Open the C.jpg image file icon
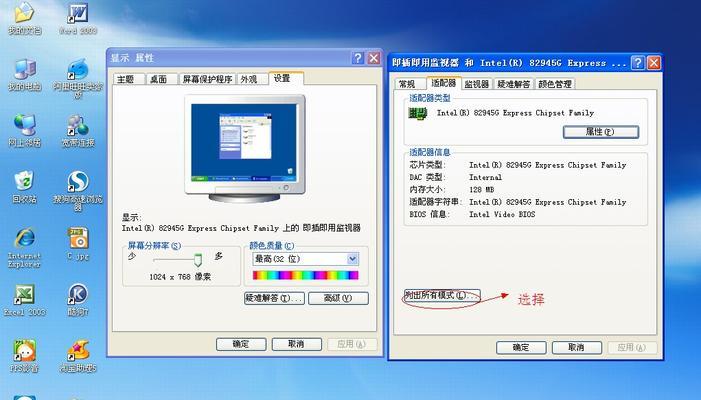 coord(78,238)
